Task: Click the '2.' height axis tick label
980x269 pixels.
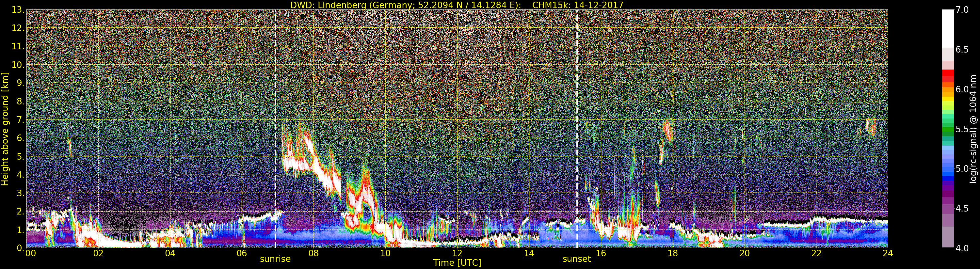Action: (x=21, y=211)
